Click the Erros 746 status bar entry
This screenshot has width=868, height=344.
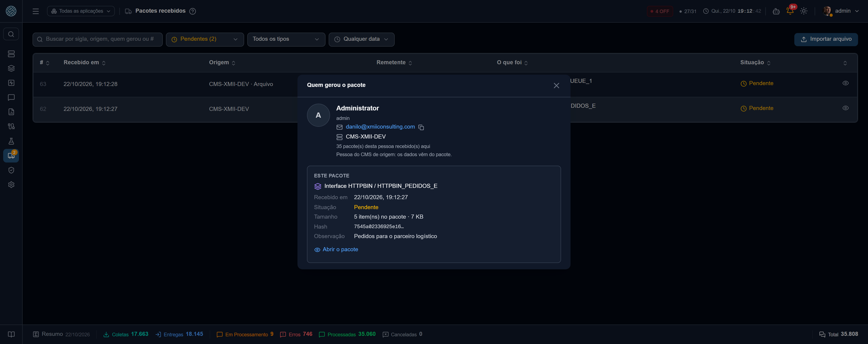pyautogui.click(x=296, y=334)
